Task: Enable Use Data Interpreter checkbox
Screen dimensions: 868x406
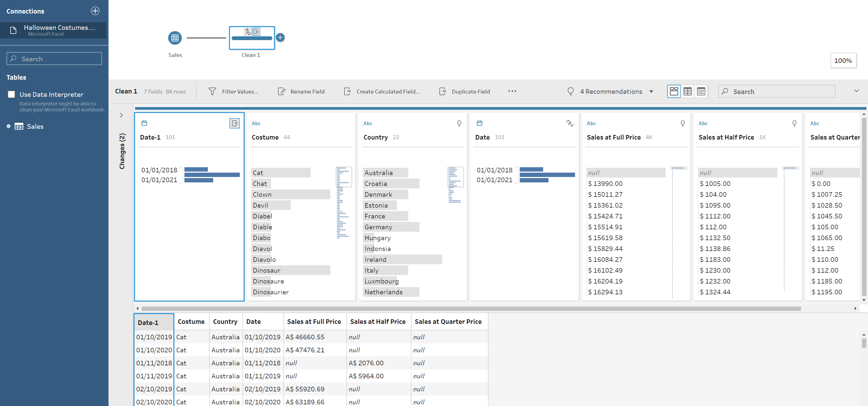Action: point(11,94)
